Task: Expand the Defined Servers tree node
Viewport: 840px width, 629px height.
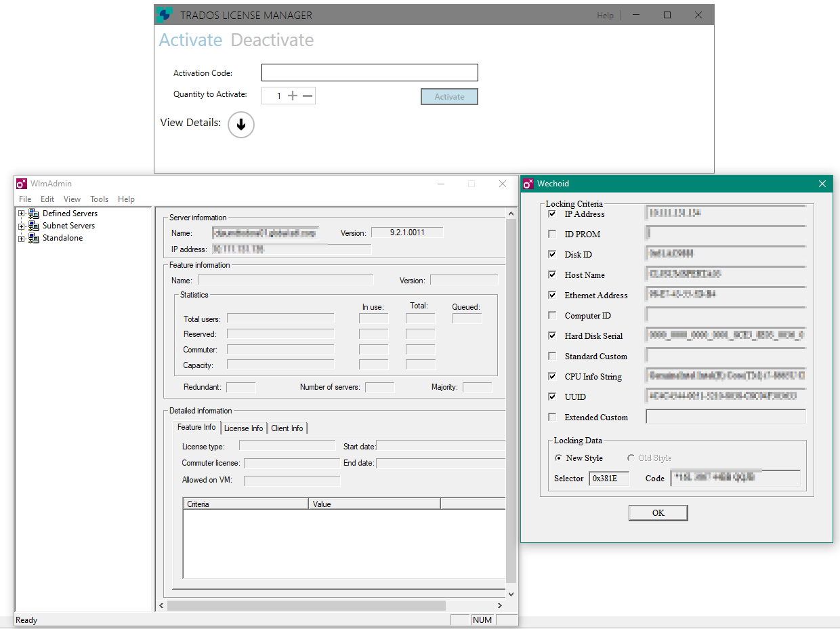Action: click(22, 214)
